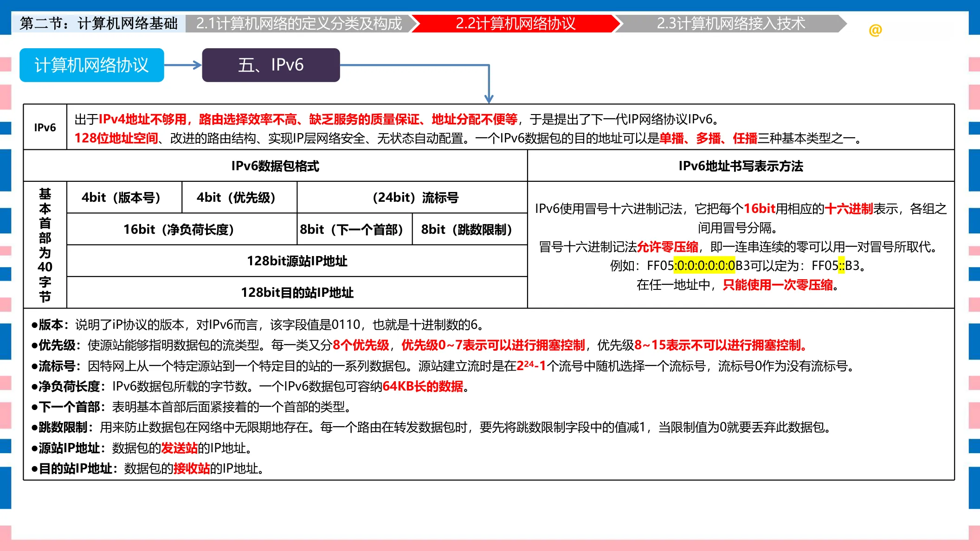980x551 pixels.
Task: Click the red 单播、多播、任播 text
Action: click(x=708, y=138)
